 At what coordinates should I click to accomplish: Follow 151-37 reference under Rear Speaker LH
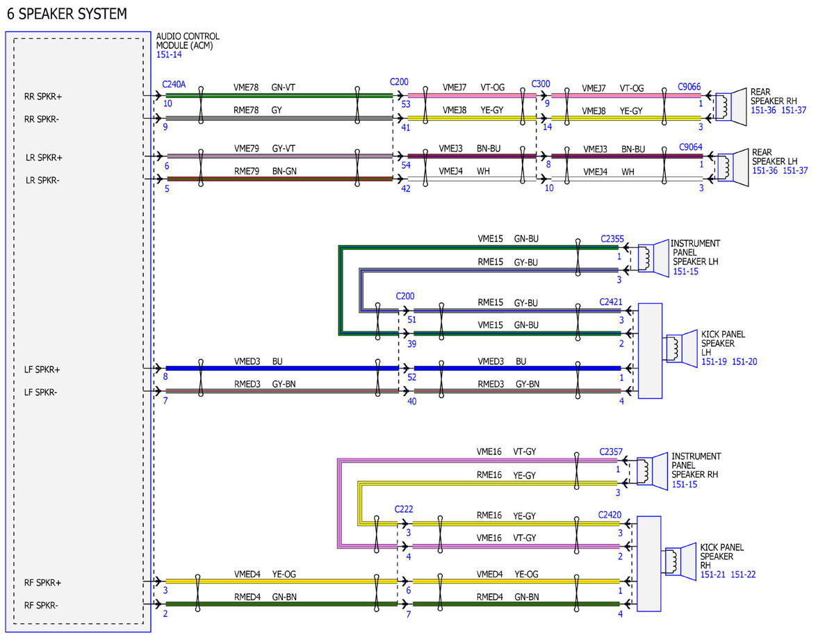click(795, 171)
